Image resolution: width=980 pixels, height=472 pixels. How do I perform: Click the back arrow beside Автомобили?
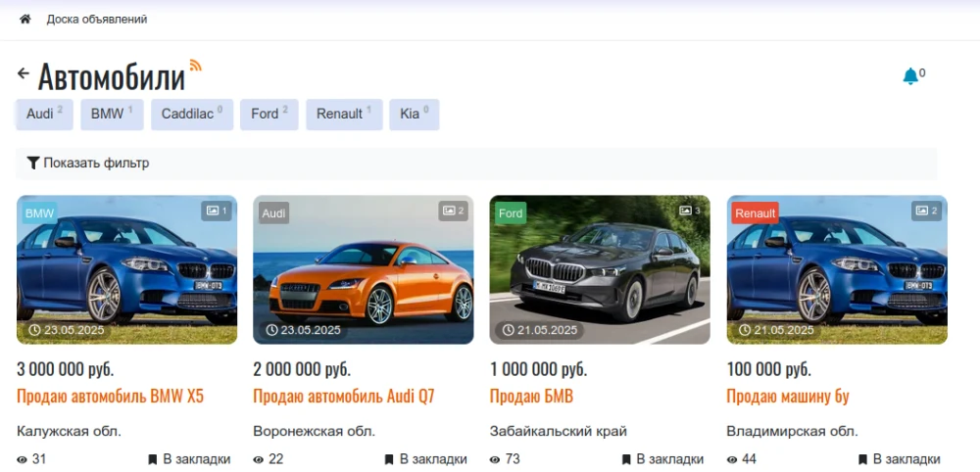click(24, 73)
